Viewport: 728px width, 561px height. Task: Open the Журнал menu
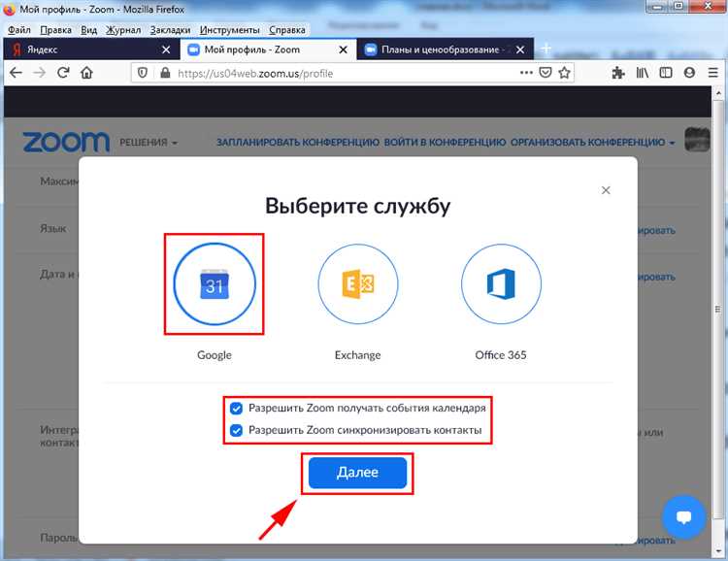123,30
